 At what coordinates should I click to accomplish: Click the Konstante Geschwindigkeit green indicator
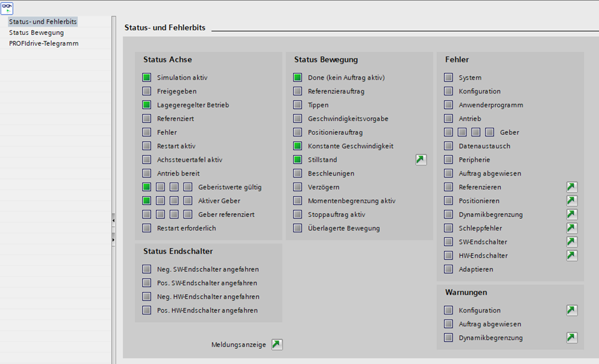(298, 146)
